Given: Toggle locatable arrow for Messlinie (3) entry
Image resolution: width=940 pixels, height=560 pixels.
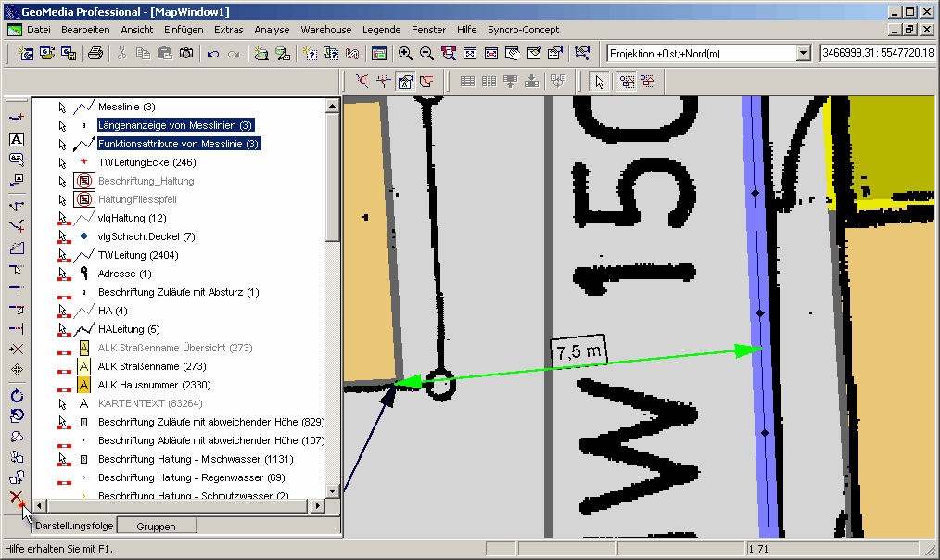Looking at the screenshot, I should (x=63, y=107).
